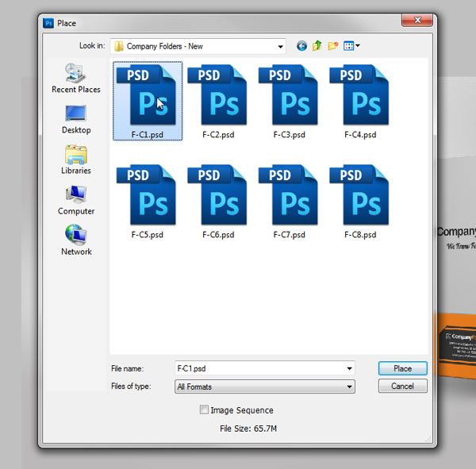
Task: Select the F-C1.psd file icon
Action: 146,94
